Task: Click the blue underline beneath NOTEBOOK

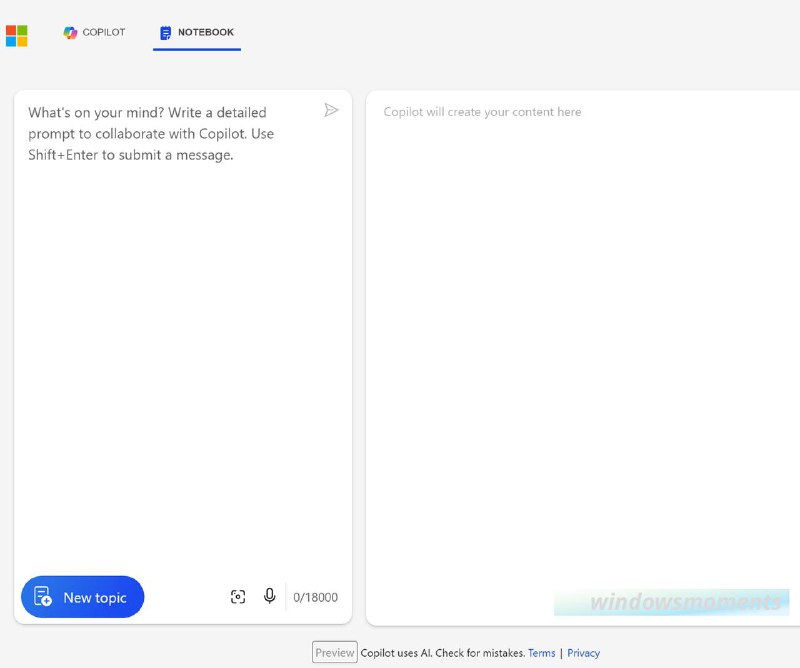Action: [197, 50]
